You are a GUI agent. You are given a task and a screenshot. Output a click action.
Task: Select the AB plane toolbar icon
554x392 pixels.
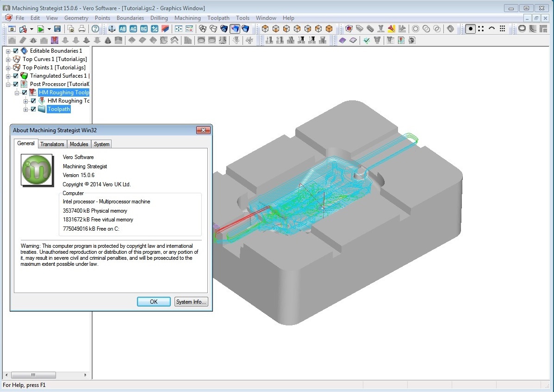pos(123,29)
